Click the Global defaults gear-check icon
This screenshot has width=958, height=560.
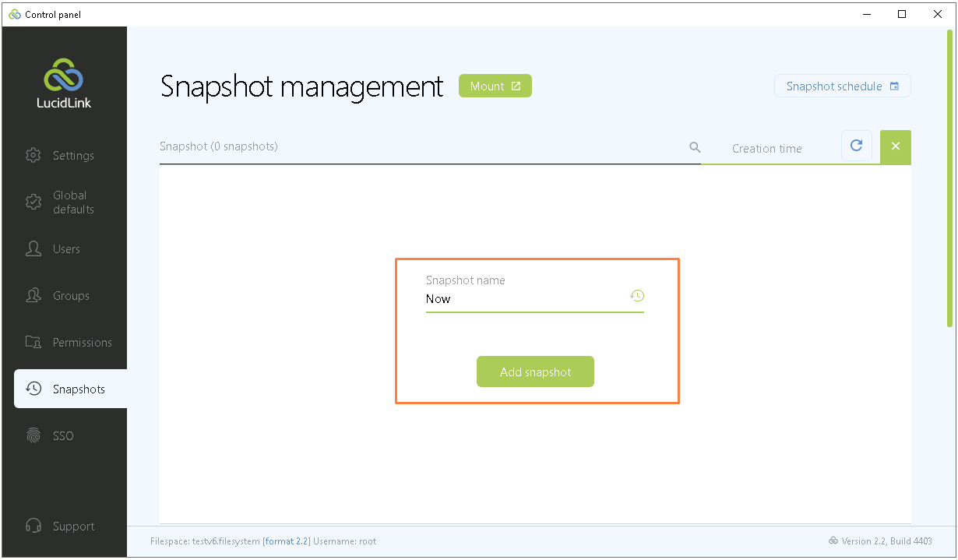click(x=33, y=202)
